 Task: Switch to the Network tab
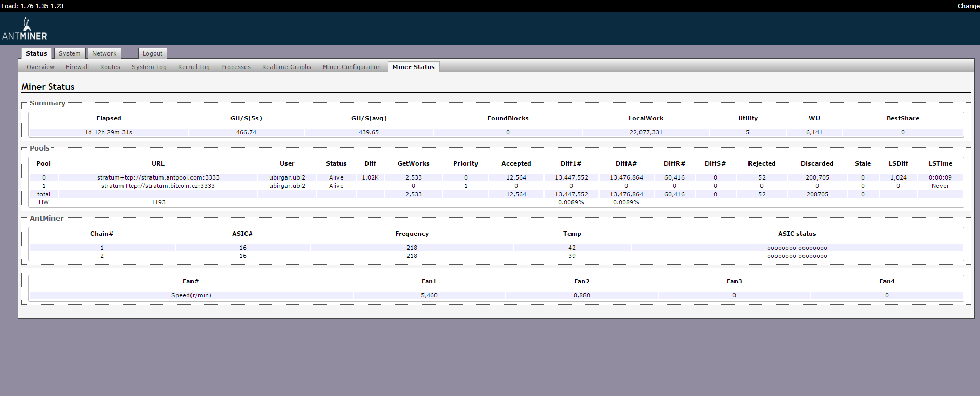point(104,53)
